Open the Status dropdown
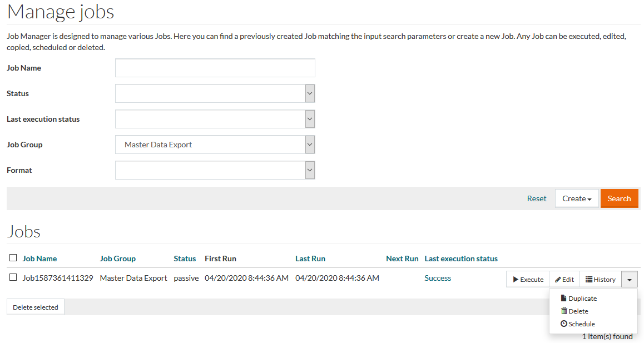This screenshot has width=644, height=343. pyautogui.click(x=310, y=93)
